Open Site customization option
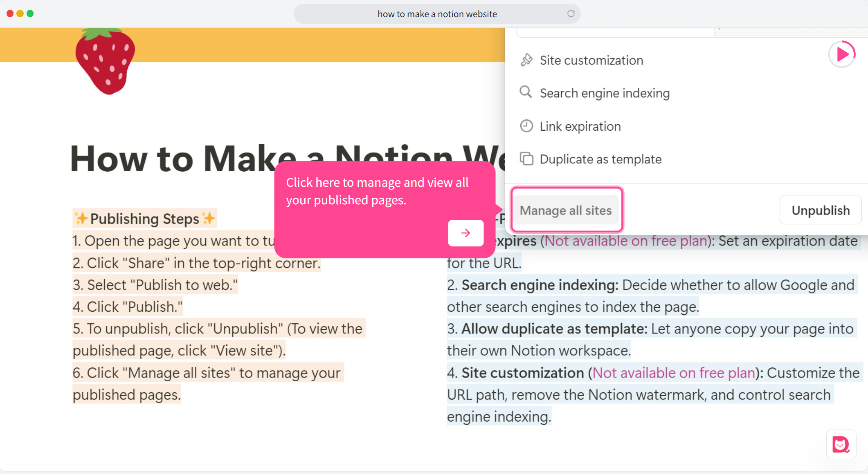868x474 pixels. point(591,60)
